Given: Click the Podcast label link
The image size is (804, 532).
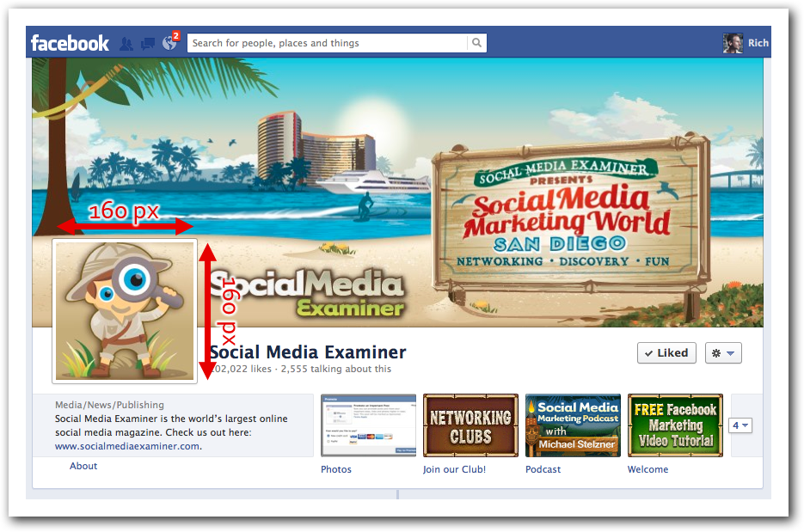Looking at the screenshot, I should pyautogui.click(x=543, y=469).
